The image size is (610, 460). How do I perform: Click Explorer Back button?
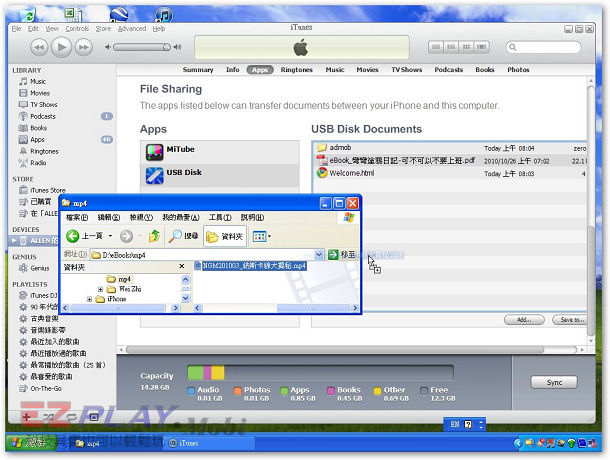coord(84,236)
